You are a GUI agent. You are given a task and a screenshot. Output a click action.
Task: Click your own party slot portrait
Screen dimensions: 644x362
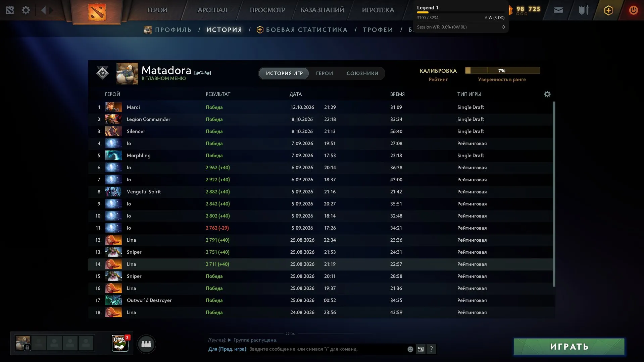point(23,343)
